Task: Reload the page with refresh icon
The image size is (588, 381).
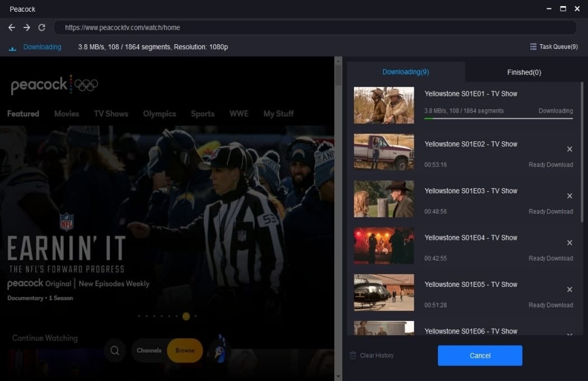Action: [41, 27]
